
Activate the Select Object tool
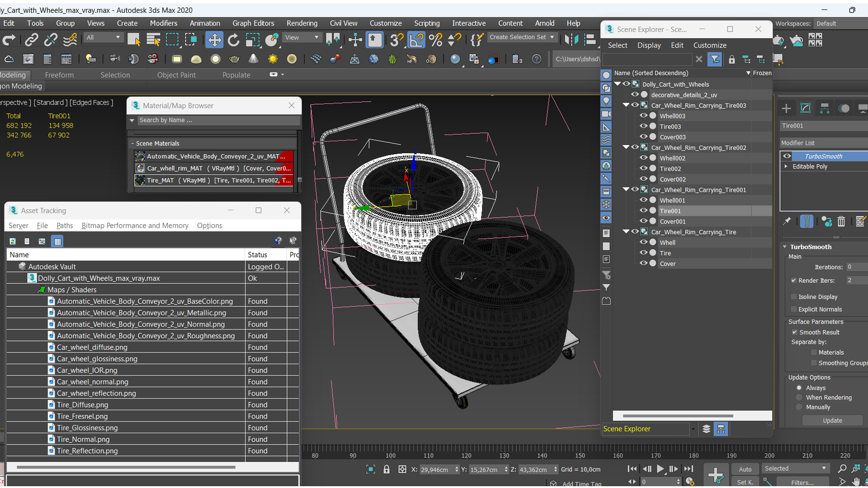[x=134, y=40]
